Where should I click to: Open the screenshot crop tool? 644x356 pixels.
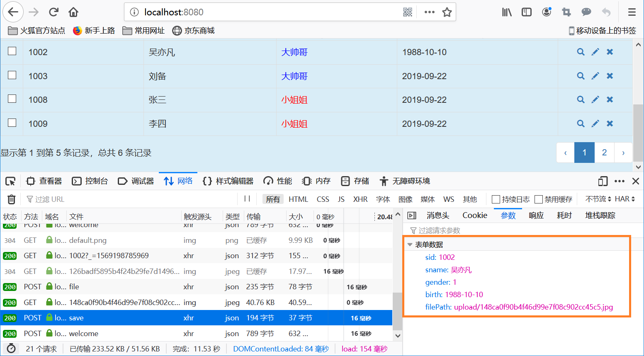566,12
